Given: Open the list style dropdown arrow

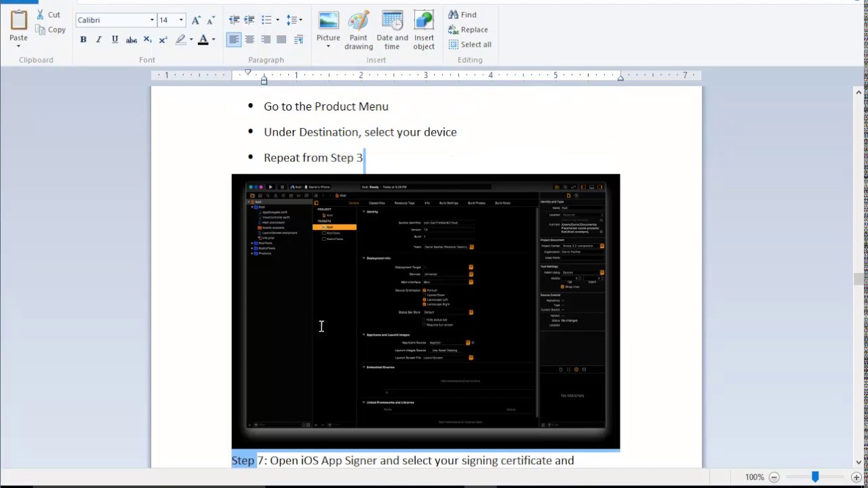Looking at the screenshot, I should (x=277, y=20).
